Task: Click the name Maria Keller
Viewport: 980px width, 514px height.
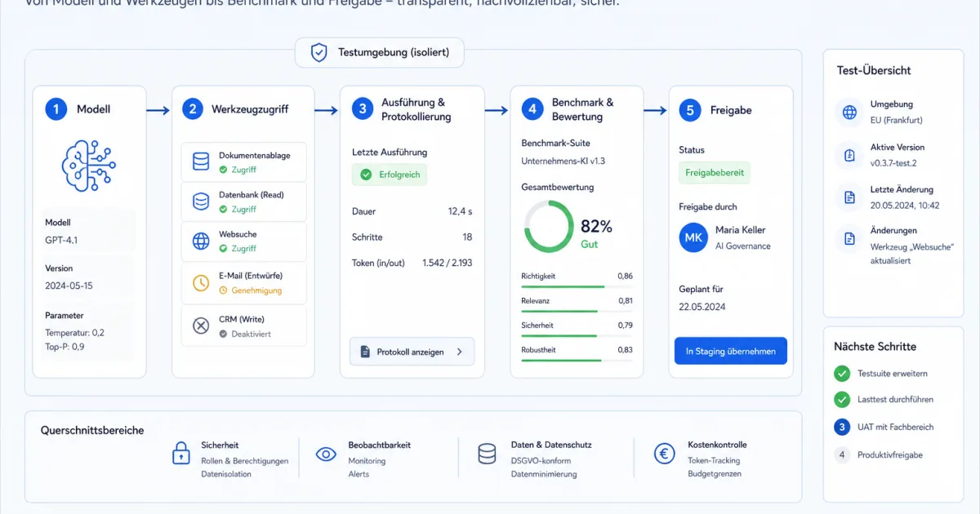Action: pos(741,230)
